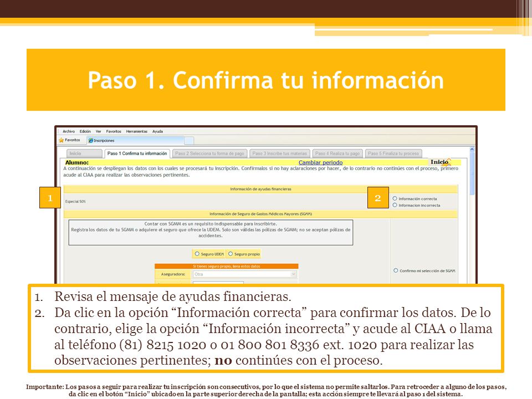The height and width of the screenshot is (399, 532).
Task: Switch to Paso 4 Realiza tu pago tab
Action: point(337,154)
